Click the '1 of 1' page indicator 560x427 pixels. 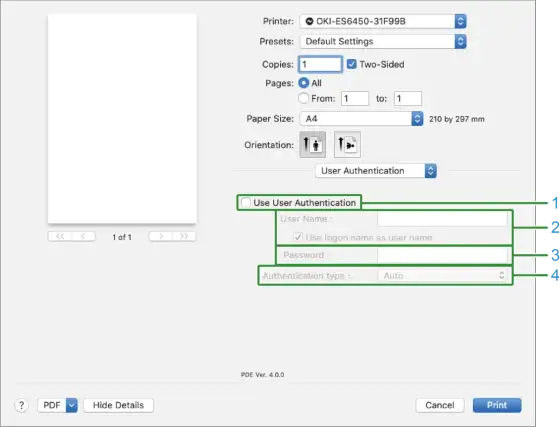(122, 237)
